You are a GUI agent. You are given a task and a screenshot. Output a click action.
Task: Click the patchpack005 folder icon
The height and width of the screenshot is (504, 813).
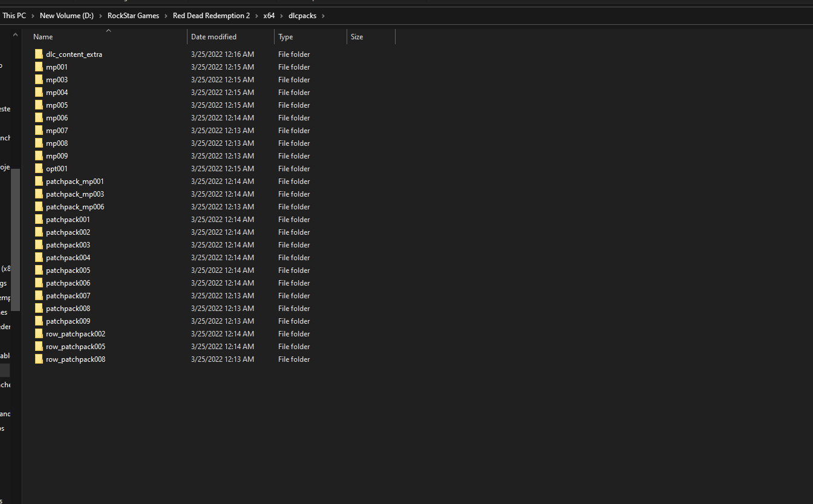click(x=39, y=270)
